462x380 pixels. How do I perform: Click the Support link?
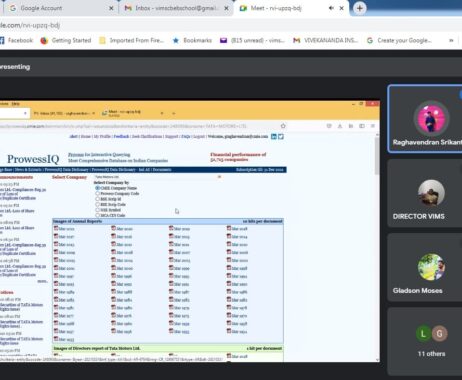(172, 137)
